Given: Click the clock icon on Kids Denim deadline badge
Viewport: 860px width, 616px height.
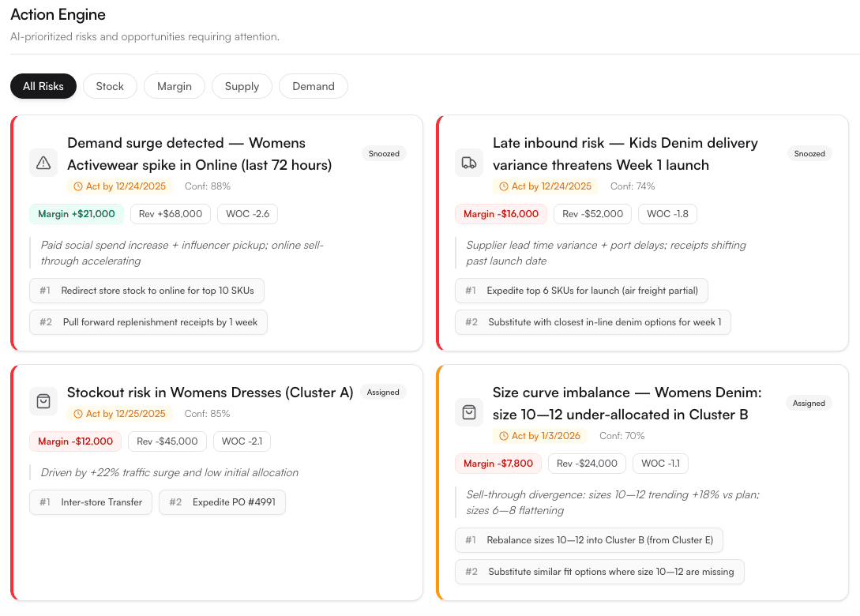Looking at the screenshot, I should (504, 186).
